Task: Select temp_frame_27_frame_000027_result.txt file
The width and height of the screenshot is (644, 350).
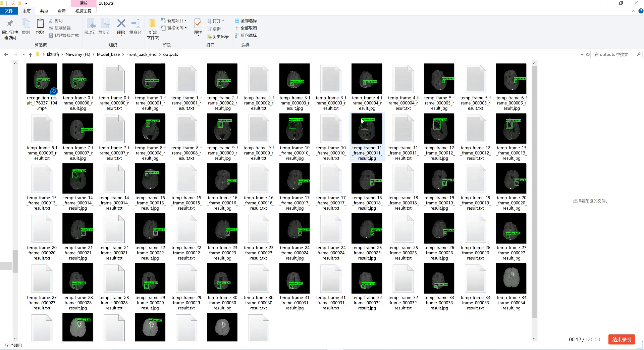Action: click(42, 287)
